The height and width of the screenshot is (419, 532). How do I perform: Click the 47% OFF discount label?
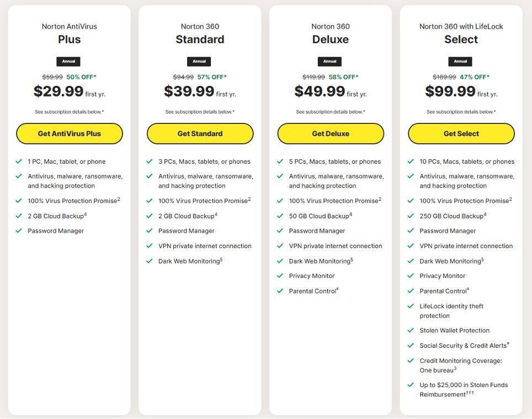pyautogui.click(x=475, y=77)
